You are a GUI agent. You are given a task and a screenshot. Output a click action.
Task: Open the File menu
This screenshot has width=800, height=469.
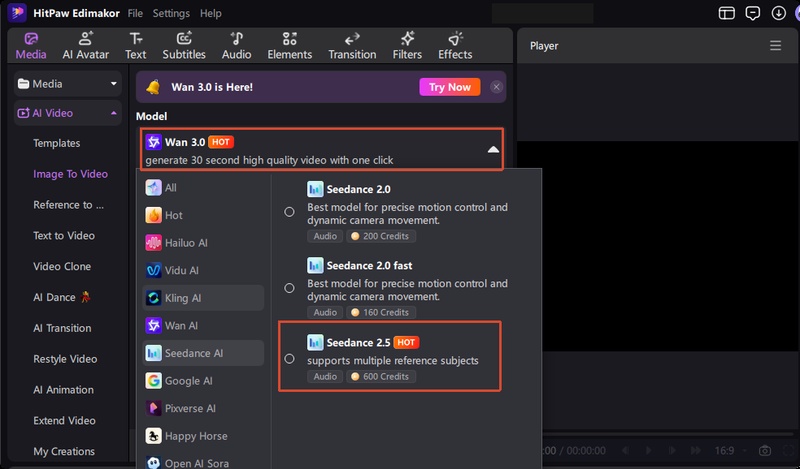pos(135,13)
